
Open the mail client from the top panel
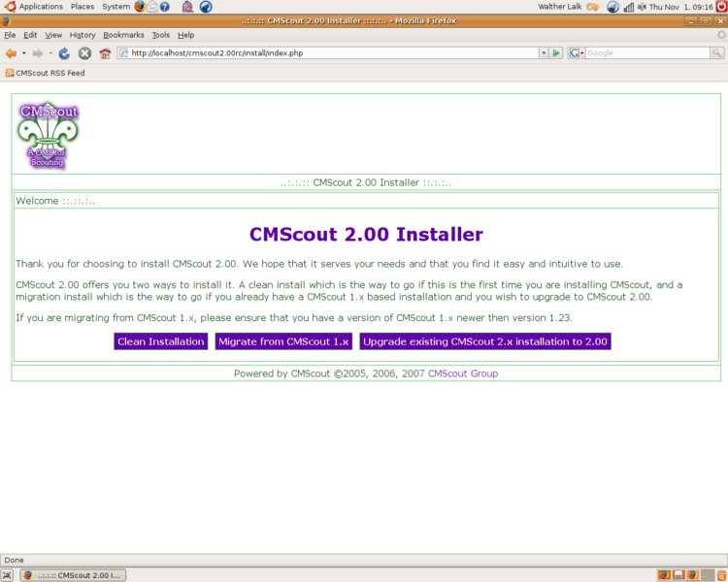[x=152, y=7]
